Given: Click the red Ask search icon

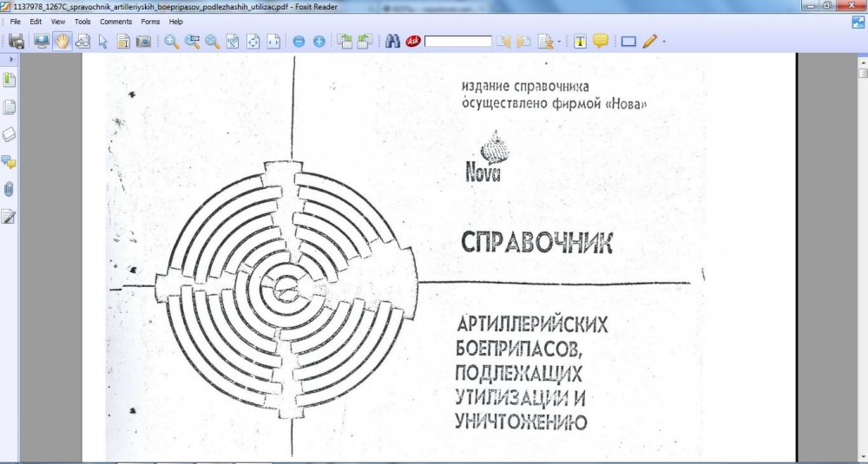Looking at the screenshot, I should pos(413,42).
